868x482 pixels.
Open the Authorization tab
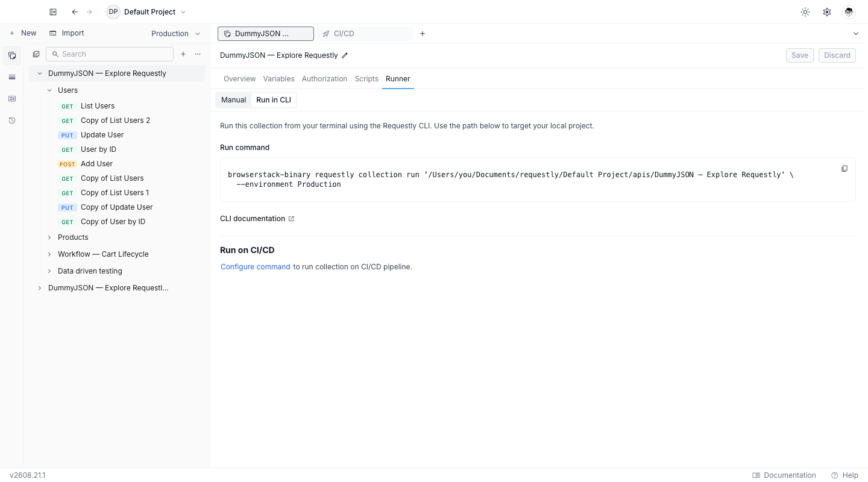[324, 79]
